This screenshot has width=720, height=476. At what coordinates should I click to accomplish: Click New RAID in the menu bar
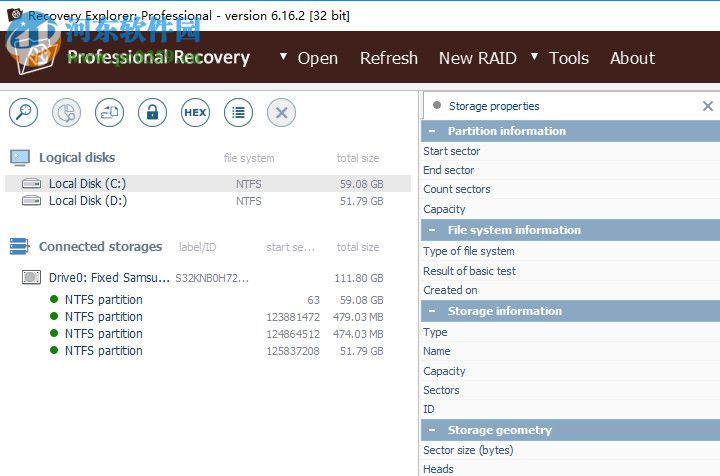(478, 58)
